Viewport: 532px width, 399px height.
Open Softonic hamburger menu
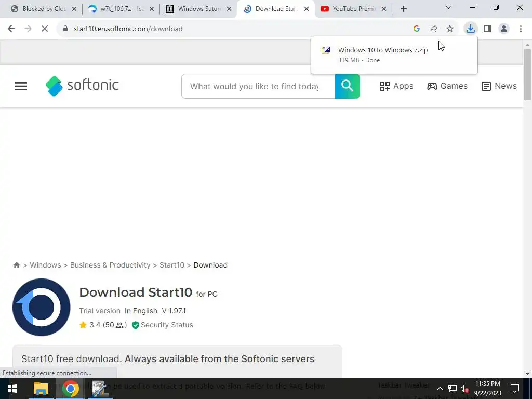coord(21,86)
